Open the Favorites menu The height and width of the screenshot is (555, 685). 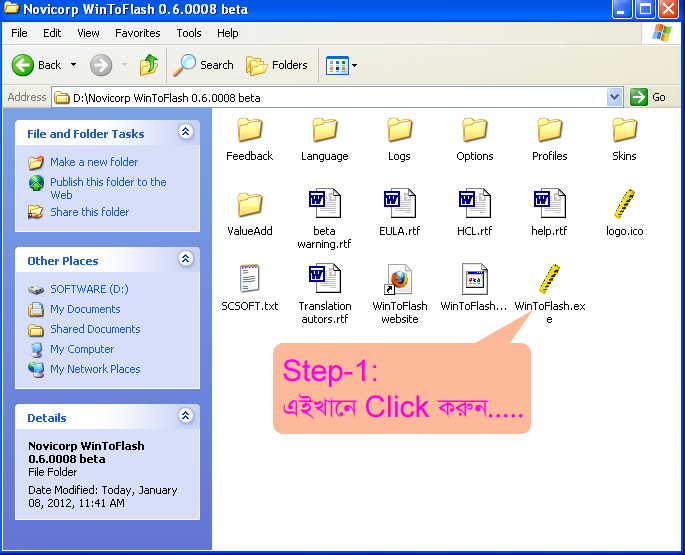pyautogui.click(x=138, y=33)
